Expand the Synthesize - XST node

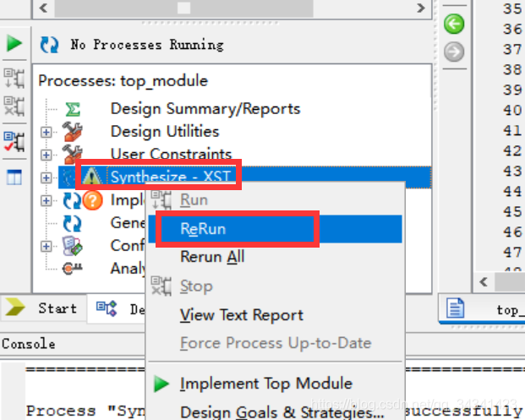pos(46,177)
